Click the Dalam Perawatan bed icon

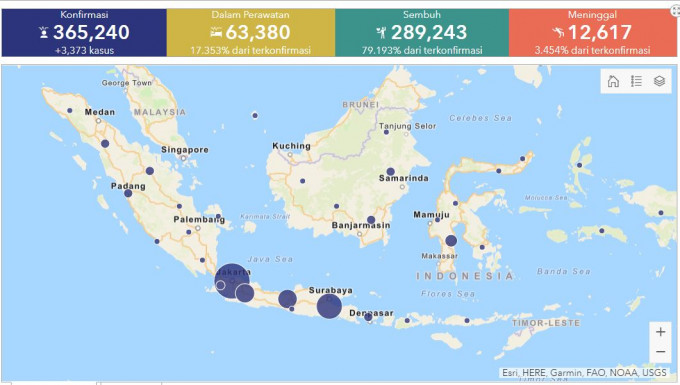click(x=216, y=32)
